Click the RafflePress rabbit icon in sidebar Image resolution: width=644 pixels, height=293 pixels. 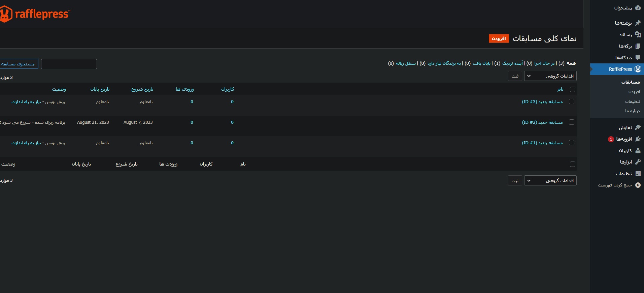click(x=638, y=69)
